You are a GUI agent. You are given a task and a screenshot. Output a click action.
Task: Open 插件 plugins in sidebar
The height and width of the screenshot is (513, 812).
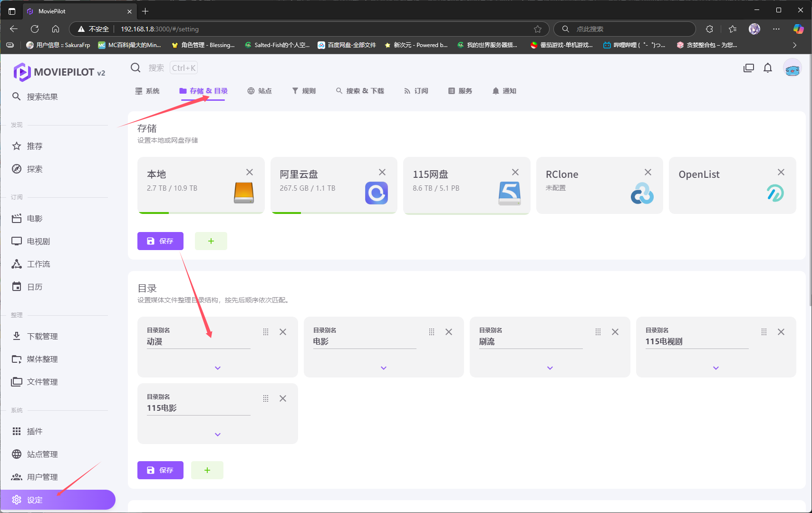tap(35, 431)
